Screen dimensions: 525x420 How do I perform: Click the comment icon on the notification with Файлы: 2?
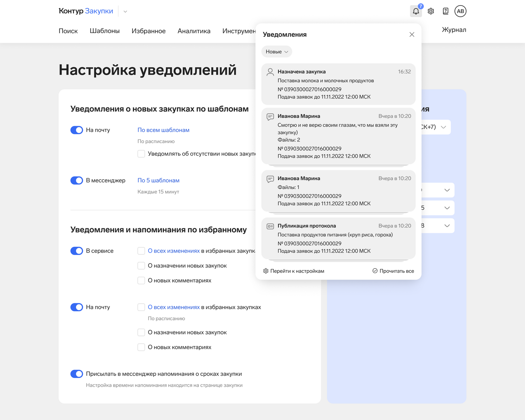pyautogui.click(x=270, y=117)
